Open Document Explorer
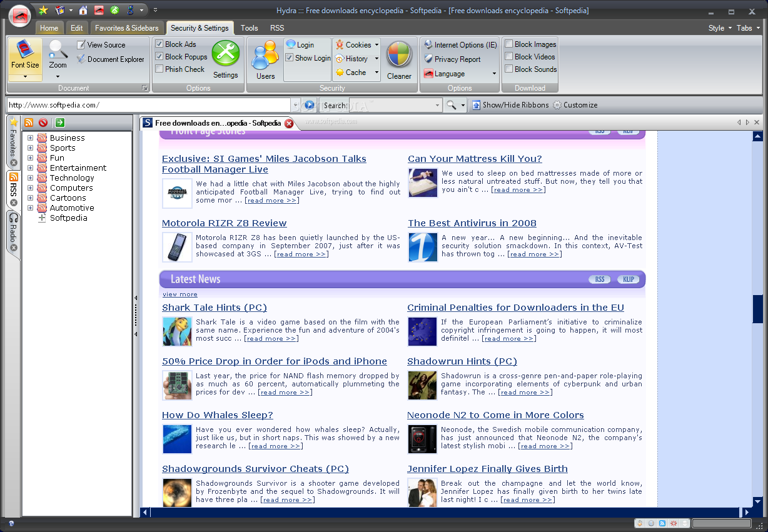Viewport: 768px width, 532px height. [111, 59]
